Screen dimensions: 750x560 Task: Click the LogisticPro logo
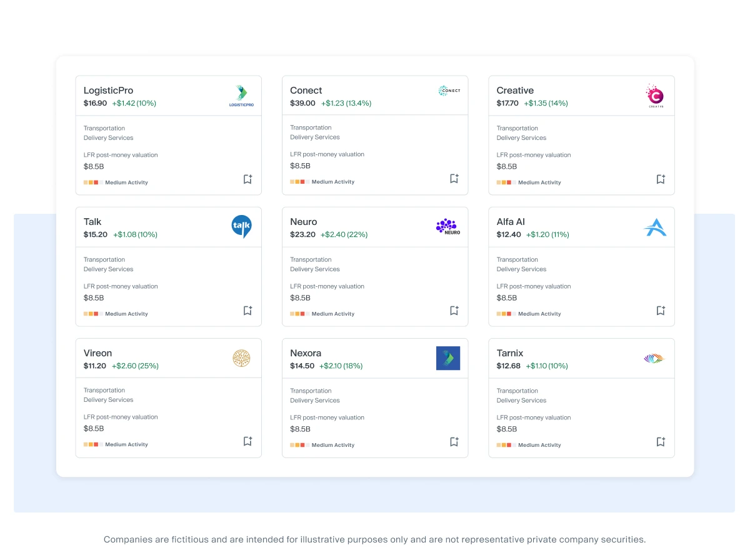point(241,96)
